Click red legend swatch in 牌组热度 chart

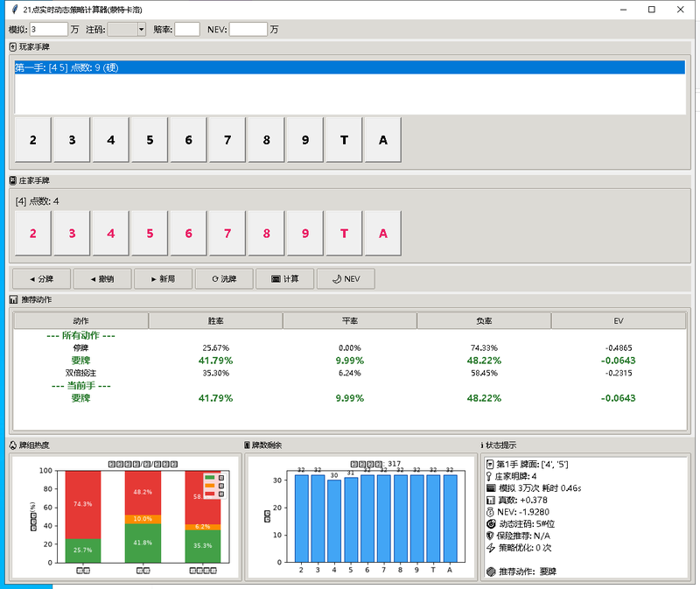209,494
